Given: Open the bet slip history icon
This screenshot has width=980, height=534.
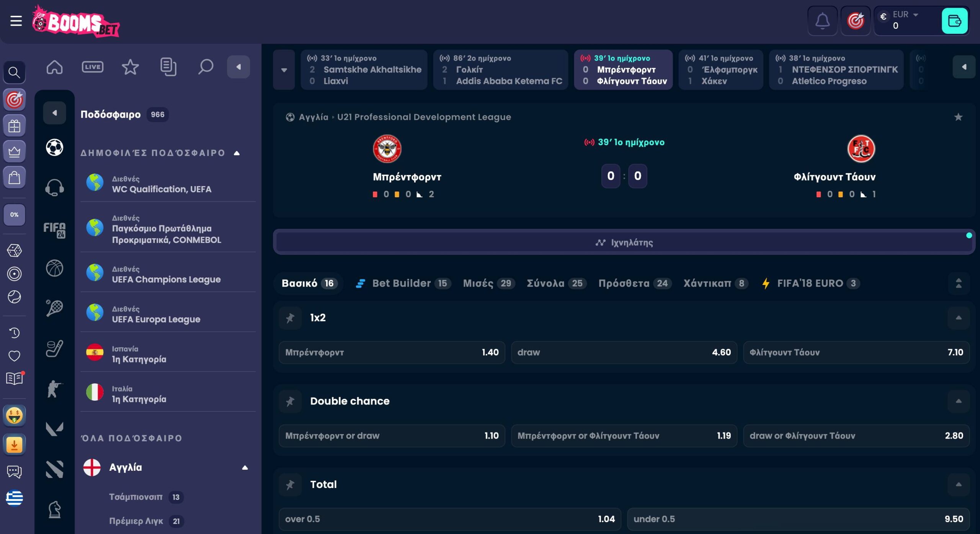Looking at the screenshot, I should (168, 67).
